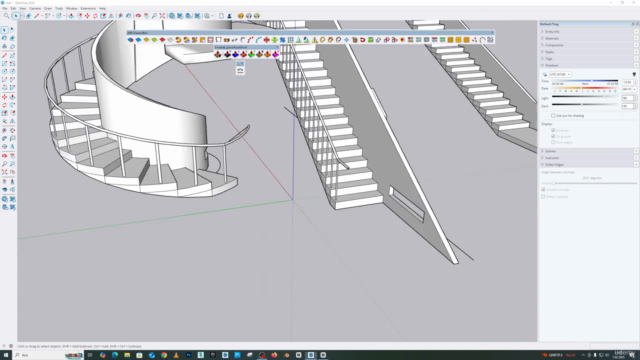Select the Rotate tool in left toolbar

4,105
